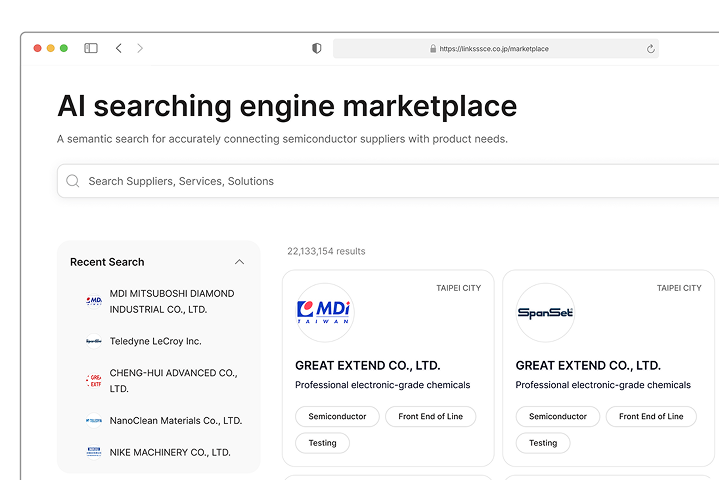Open MDI MITSUBOSHI DIAMOND INDUSTRIAL recent search
Screen dimensions: 719x480
click(x=171, y=300)
